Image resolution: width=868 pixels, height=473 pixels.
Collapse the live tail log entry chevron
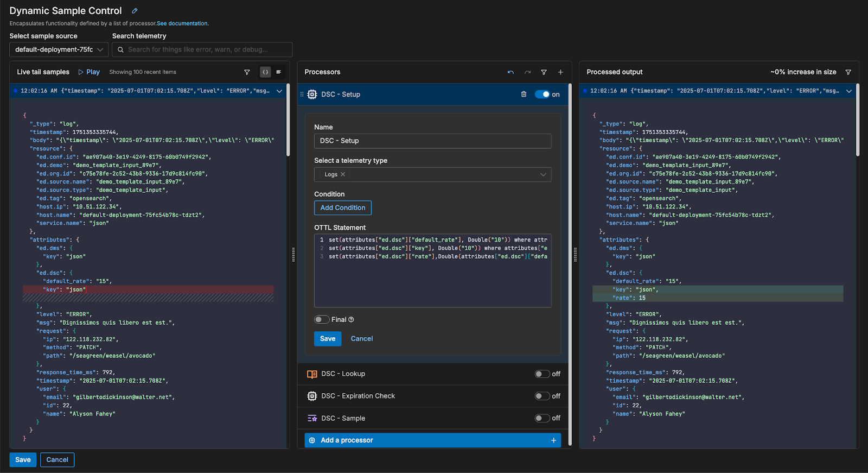click(x=279, y=91)
